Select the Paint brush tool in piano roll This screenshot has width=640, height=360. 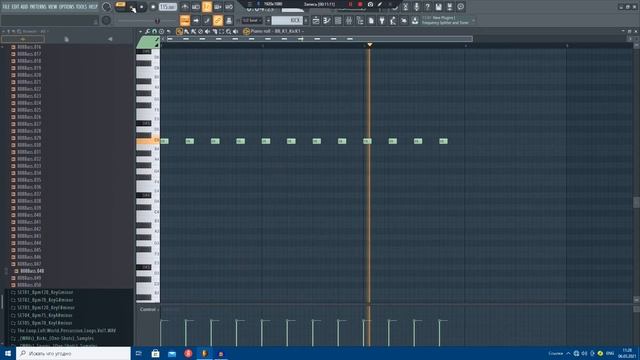[187, 31]
